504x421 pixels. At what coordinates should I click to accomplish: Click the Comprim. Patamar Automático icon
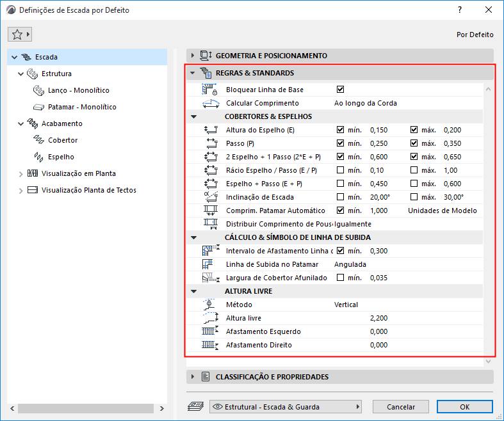pos(211,210)
